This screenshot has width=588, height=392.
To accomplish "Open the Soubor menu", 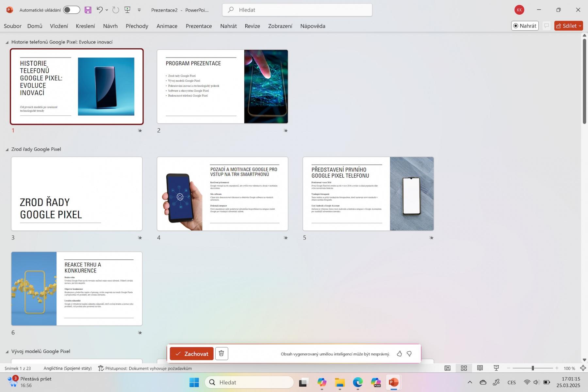I will [x=13, y=26].
